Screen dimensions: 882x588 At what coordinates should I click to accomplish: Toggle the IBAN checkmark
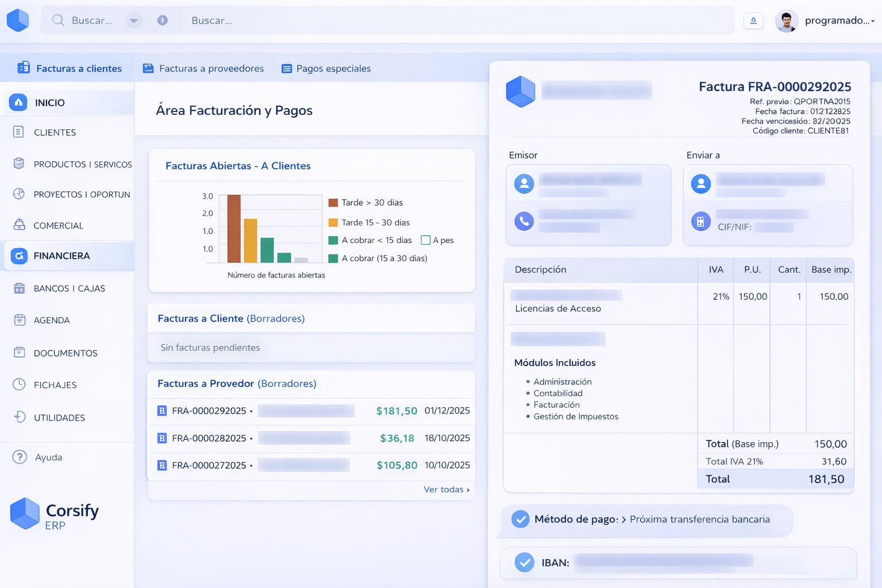click(x=524, y=562)
